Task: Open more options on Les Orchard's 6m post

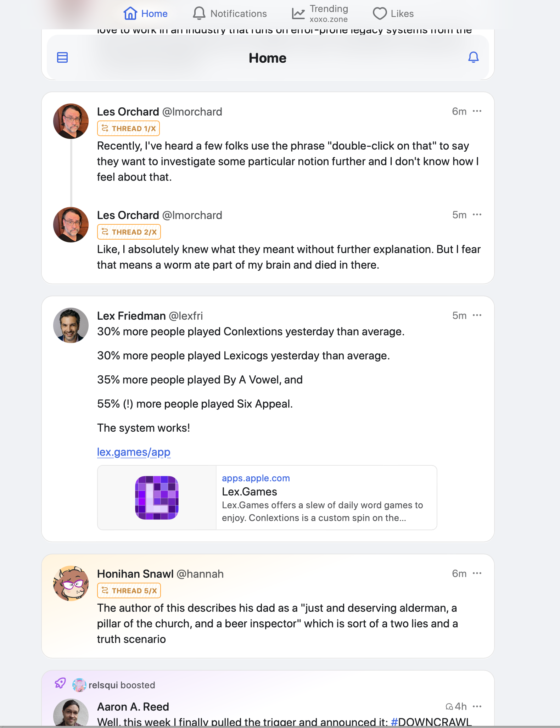Action: (x=477, y=111)
